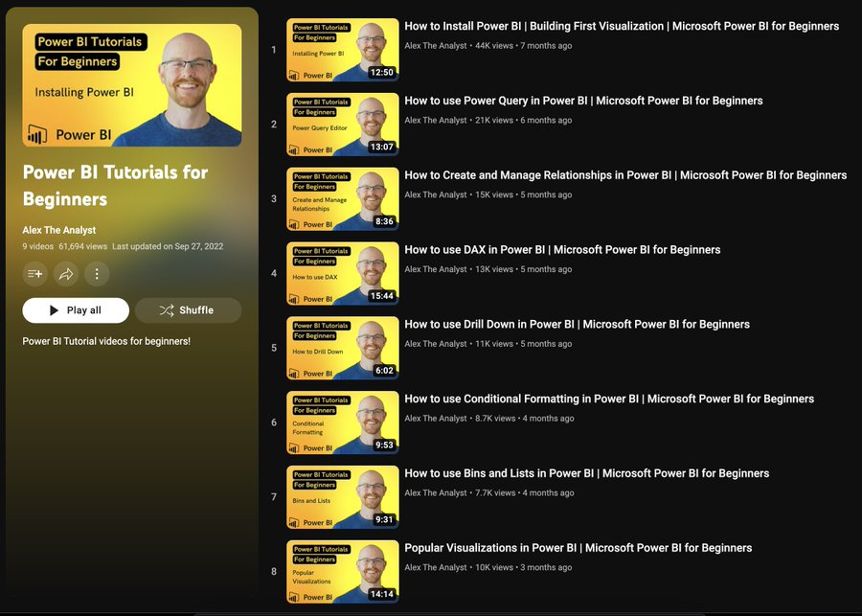Click the Save playlist icon
Screen dimensions: 862x616
[x=34, y=273]
